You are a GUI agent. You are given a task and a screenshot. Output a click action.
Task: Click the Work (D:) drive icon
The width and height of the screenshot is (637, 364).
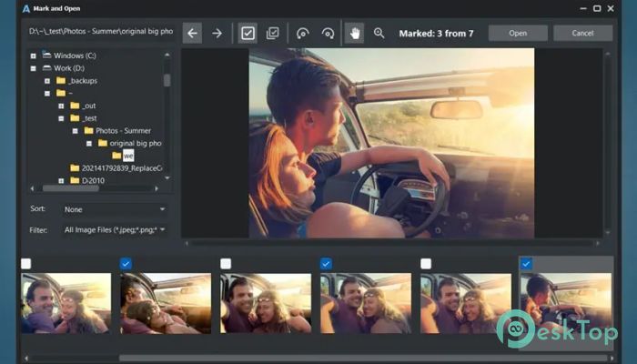click(46, 68)
